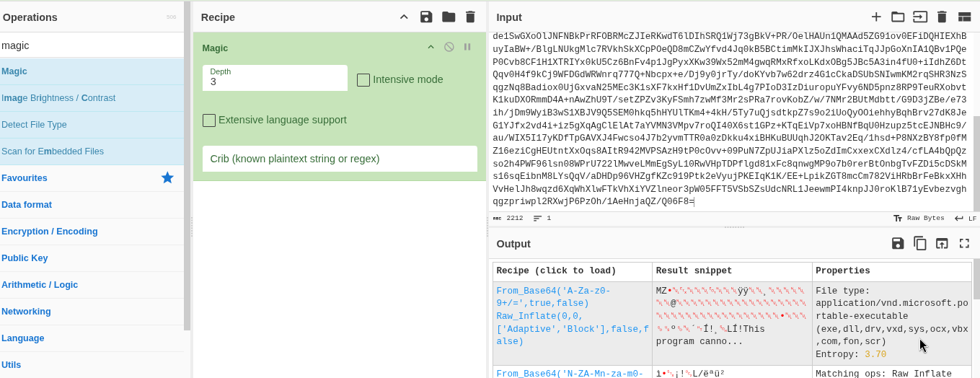This screenshot has height=378, width=980.
Task: Click the Matching ops: Raw Inflate text
Action: 884,374
